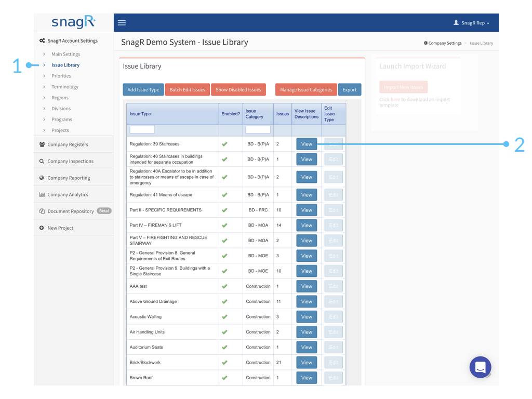This screenshot has width=532, height=399.
Task: Open the SnagR Rep user dropdown
Action: point(472,23)
